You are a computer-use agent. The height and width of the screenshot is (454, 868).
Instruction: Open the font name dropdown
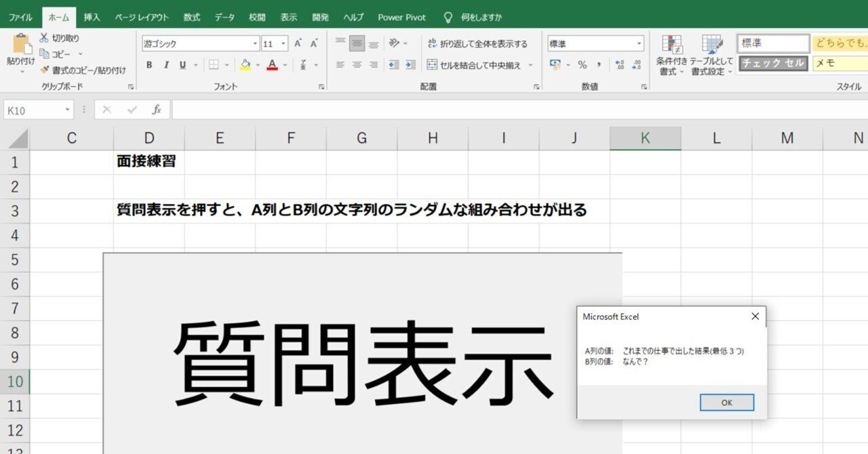point(254,43)
